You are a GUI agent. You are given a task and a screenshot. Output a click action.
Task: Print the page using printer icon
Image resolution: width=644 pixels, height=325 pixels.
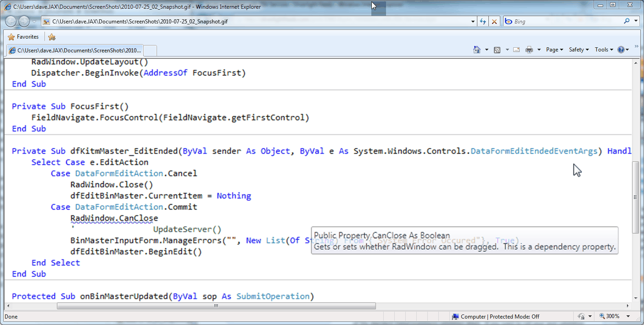[x=529, y=50]
